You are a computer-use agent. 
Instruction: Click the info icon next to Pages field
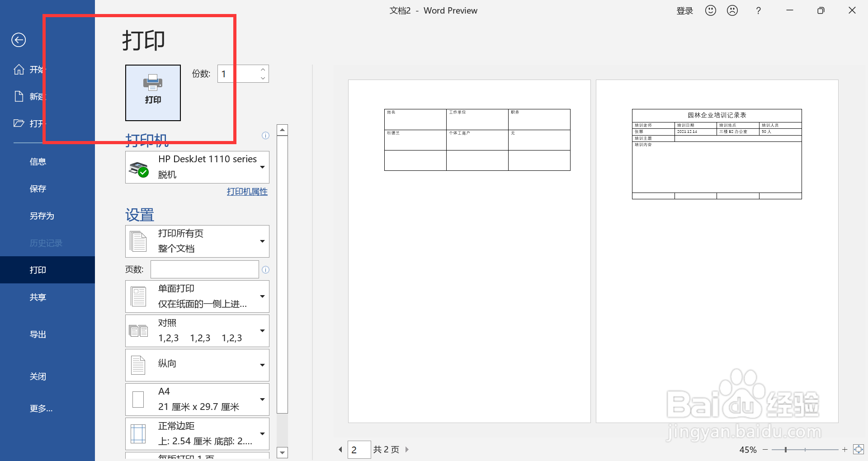[265, 270]
